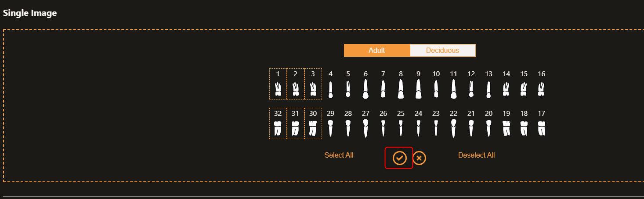644x199 pixels.
Task: Click the Select All link
Action: point(339,155)
